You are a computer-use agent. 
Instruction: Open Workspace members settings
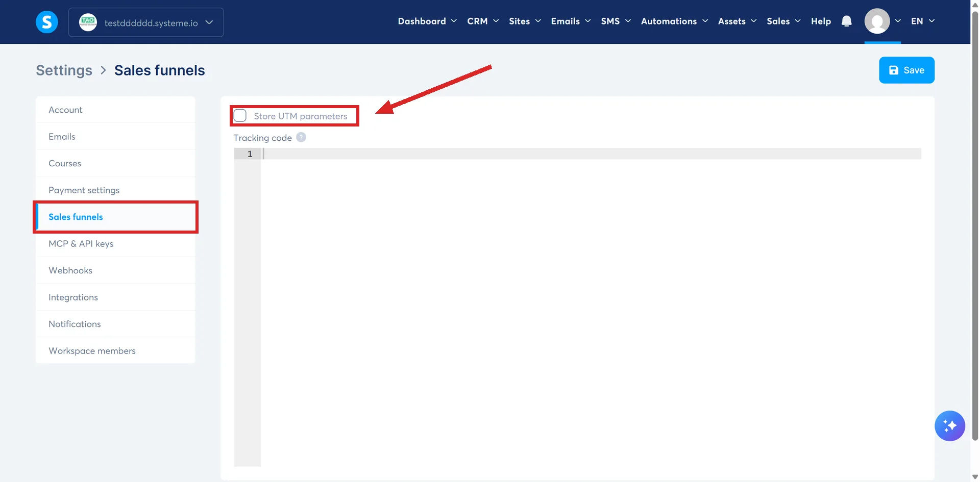[x=115, y=351]
